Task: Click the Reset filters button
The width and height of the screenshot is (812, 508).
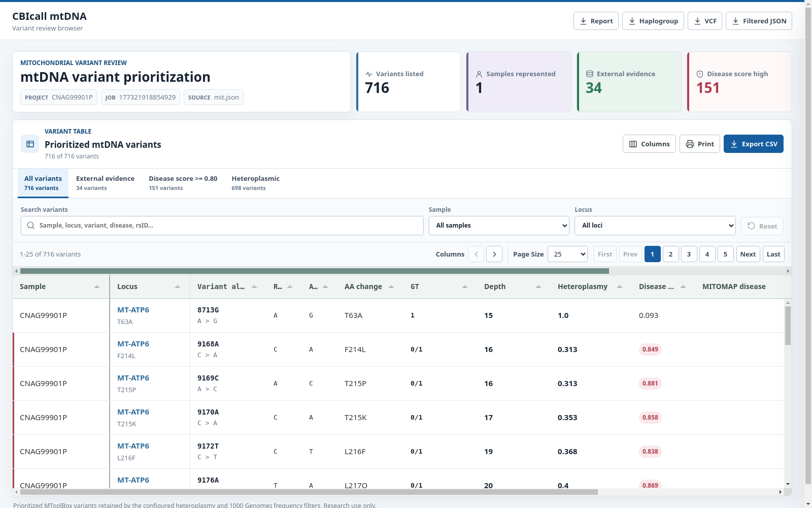Action: point(762,226)
